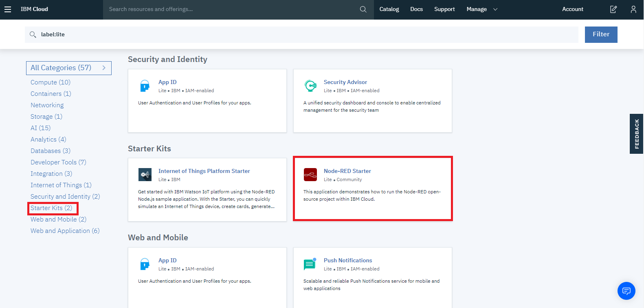Open the Manage menu
The height and width of the screenshot is (308, 644).
pos(477,9)
